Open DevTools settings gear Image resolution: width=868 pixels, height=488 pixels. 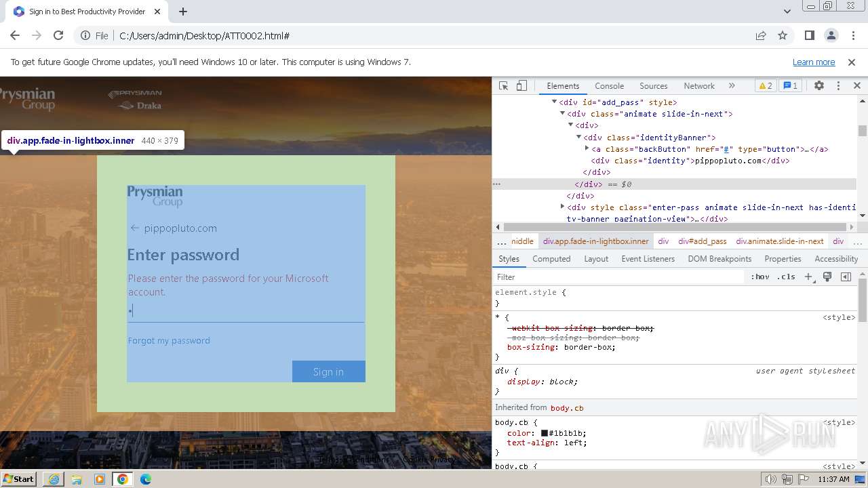point(819,86)
